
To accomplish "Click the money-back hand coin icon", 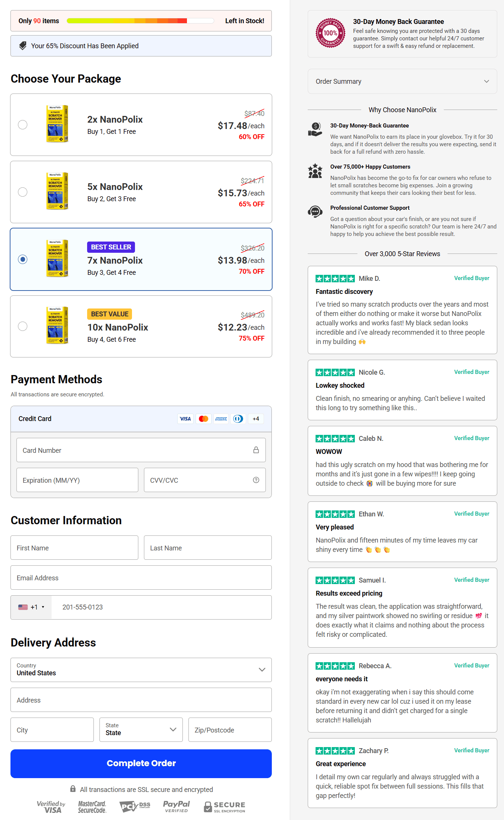I will coord(315,129).
